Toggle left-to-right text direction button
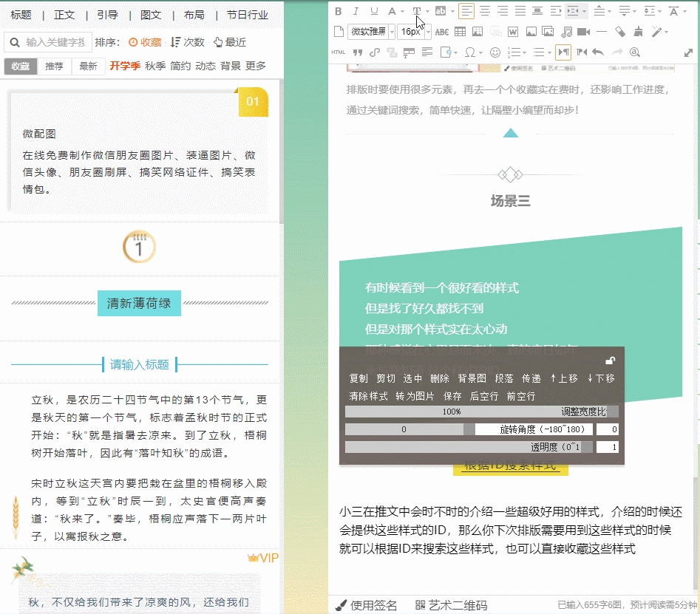700x614 pixels. [x=563, y=52]
